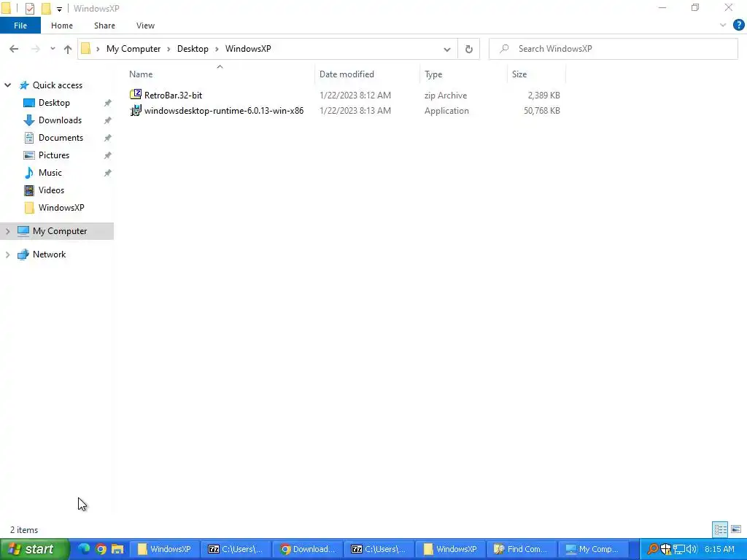Expand the My Computer tree node
Screen dimensions: 747x560
(x=7, y=231)
